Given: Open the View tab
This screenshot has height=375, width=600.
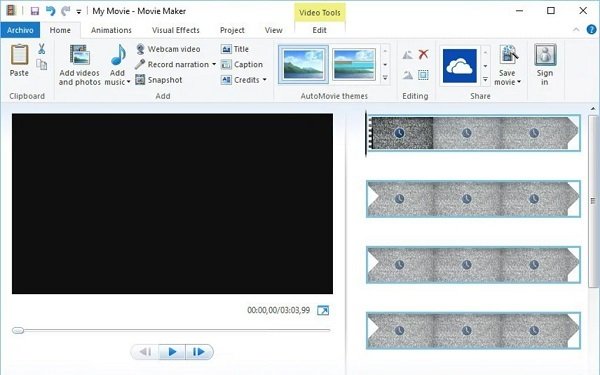Looking at the screenshot, I should [274, 30].
